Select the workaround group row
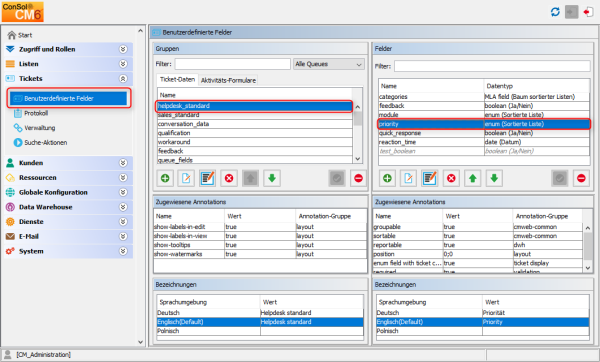This screenshot has height=362, width=600. (x=254, y=142)
